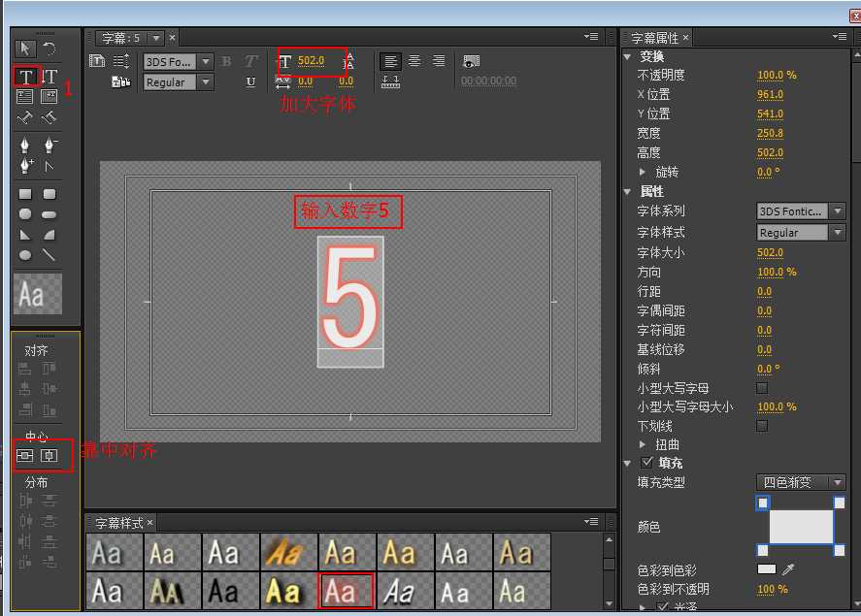Set text alignment to left
861x616 pixels.
pos(390,61)
